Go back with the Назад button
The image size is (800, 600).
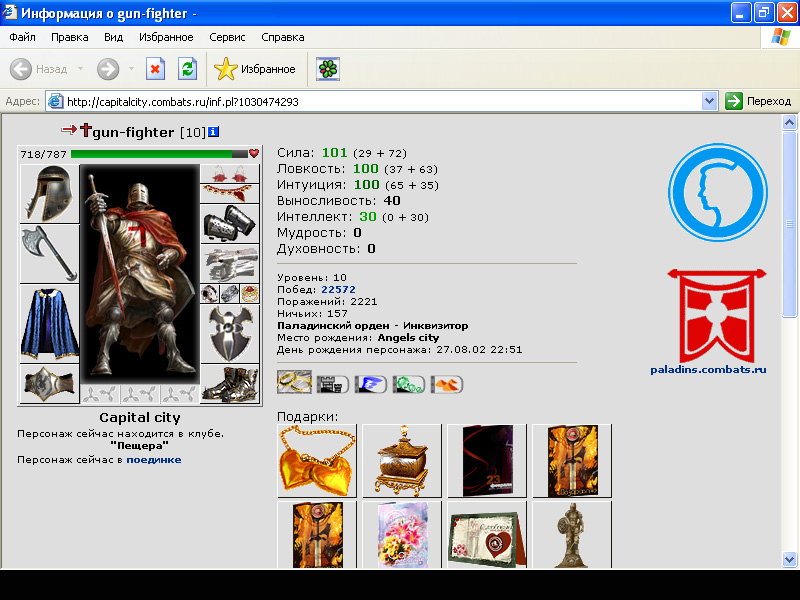pyautogui.click(x=39, y=69)
